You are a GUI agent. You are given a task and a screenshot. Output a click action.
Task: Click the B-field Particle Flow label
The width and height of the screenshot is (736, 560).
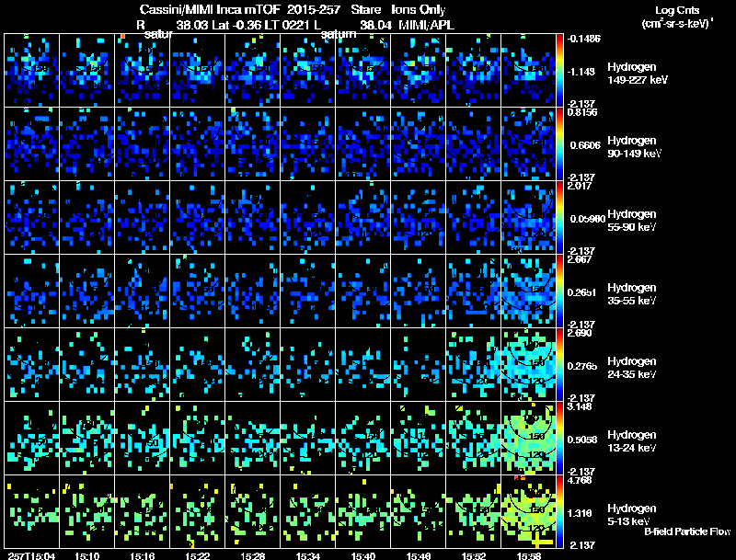click(x=686, y=532)
